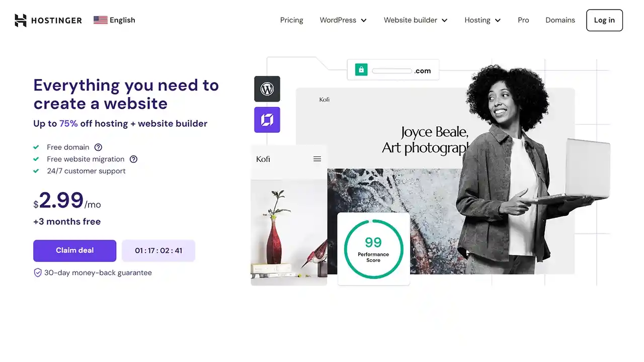The image size is (644, 362).
Task: Open the Free website migration tooltip
Action: (133, 159)
